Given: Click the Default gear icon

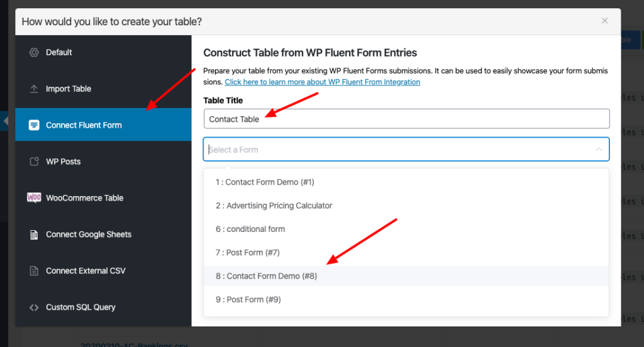Looking at the screenshot, I should [34, 52].
